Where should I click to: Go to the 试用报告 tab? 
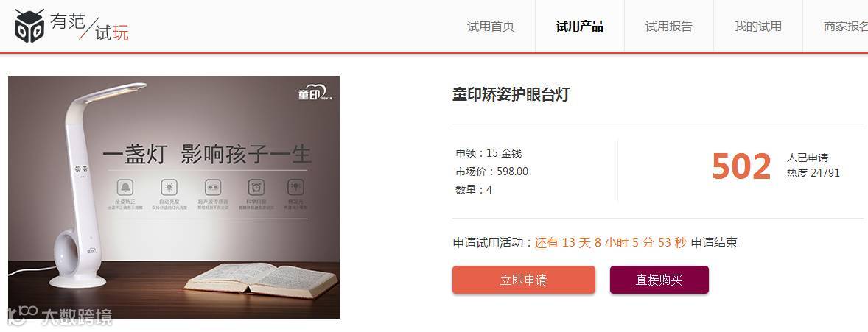pyautogui.click(x=669, y=26)
